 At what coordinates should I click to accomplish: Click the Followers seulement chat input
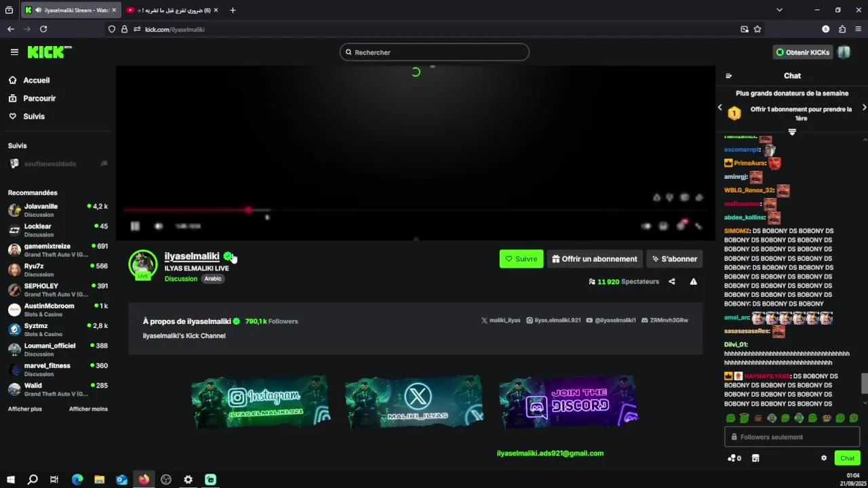point(791,437)
